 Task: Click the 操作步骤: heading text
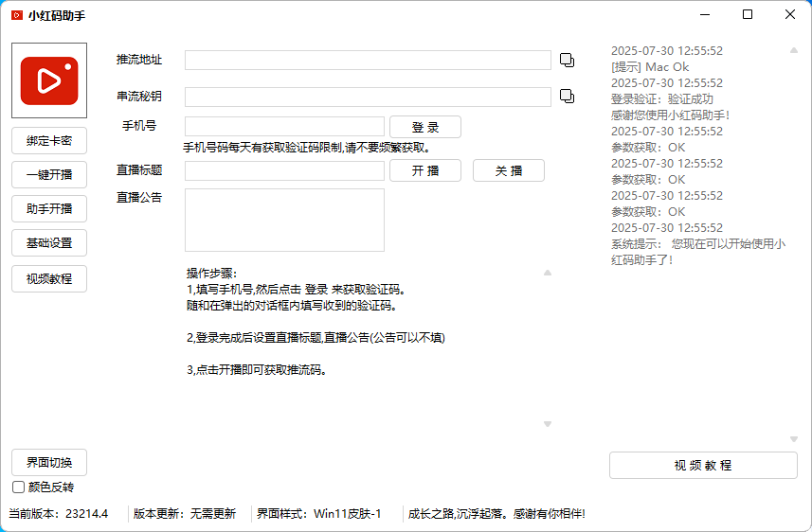click(212, 274)
